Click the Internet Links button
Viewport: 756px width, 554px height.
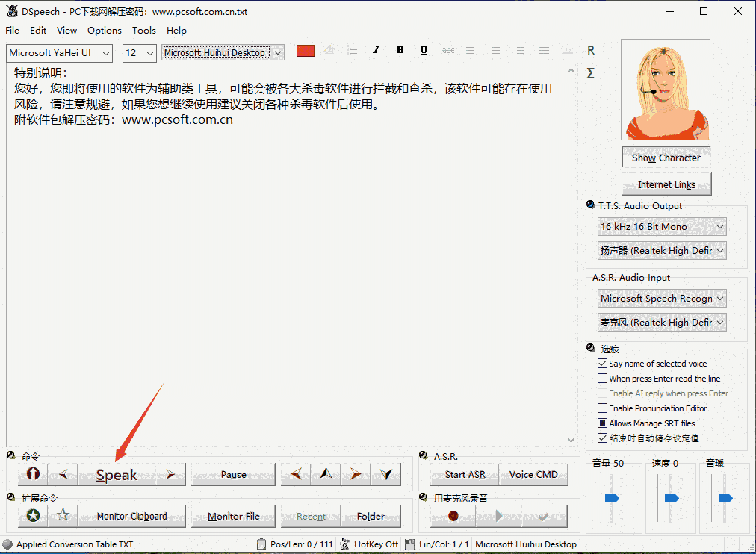[666, 184]
